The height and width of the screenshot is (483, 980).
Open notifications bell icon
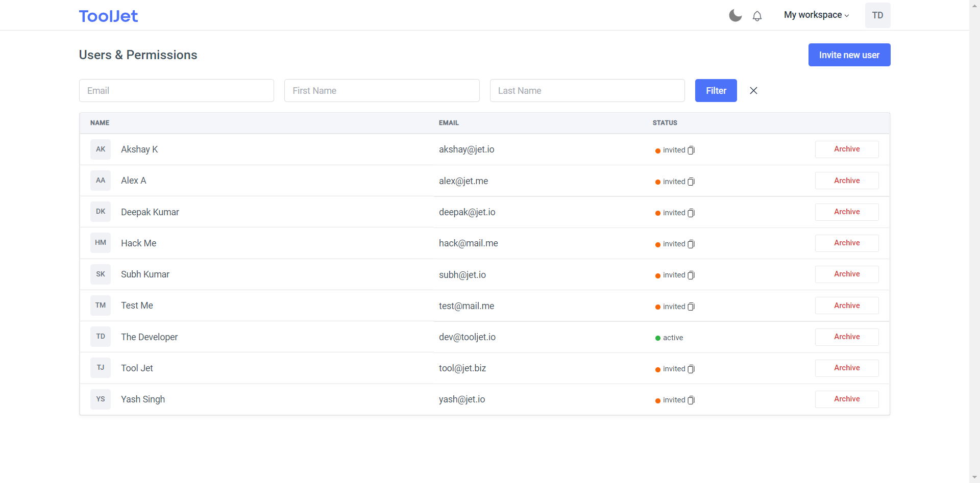click(757, 16)
